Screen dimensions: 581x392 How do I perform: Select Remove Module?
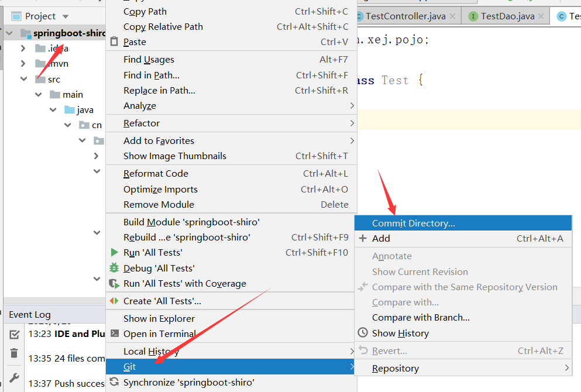[231, 205]
